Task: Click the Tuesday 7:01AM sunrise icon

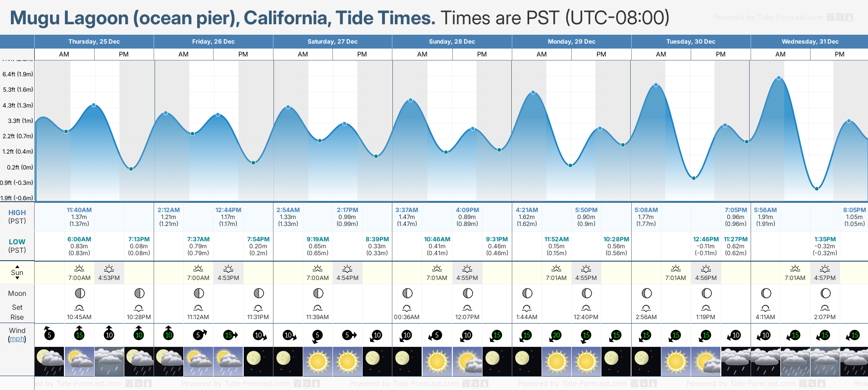Action: (x=676, y=269)
